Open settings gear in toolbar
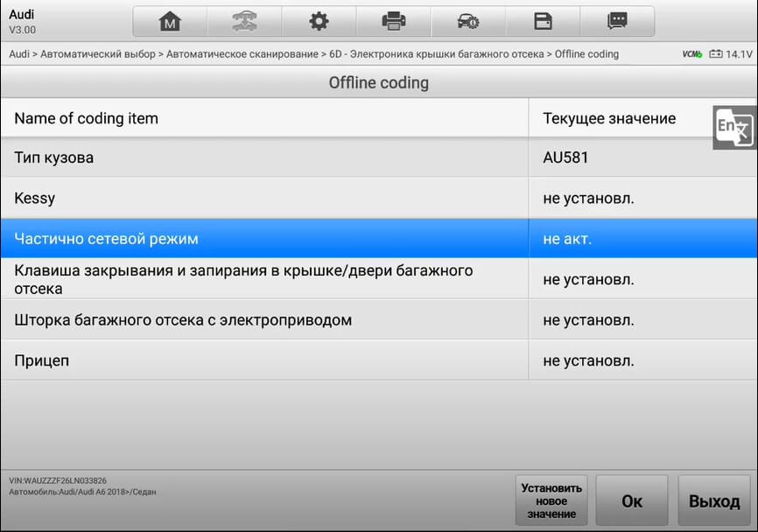This screenshot has width=758, height=532. (319, 21)
